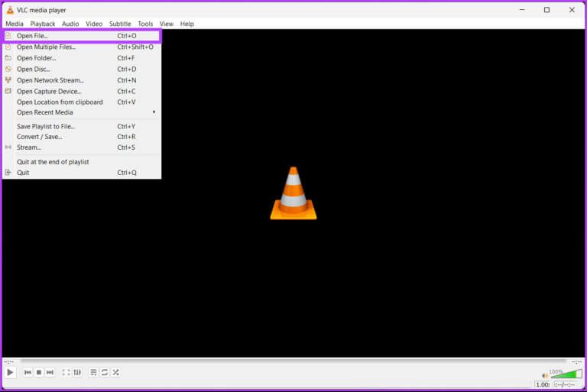Open the Playback menu
The image size is (587, 392).
point(43,24)
